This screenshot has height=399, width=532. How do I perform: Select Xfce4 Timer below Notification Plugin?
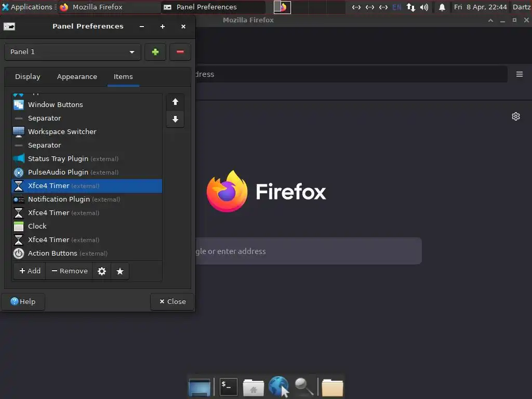[87, 212]
